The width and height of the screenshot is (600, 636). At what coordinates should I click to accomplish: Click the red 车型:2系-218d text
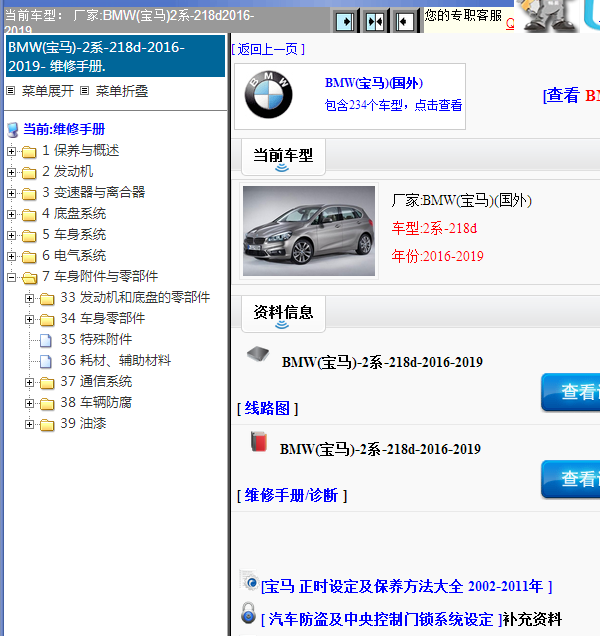pos(434,229)
